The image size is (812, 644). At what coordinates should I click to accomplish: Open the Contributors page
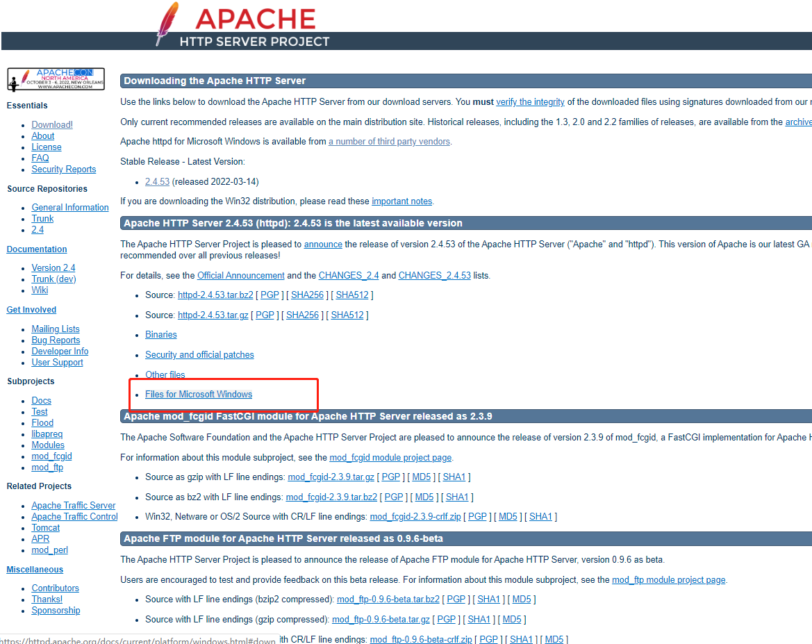(56, 588)
